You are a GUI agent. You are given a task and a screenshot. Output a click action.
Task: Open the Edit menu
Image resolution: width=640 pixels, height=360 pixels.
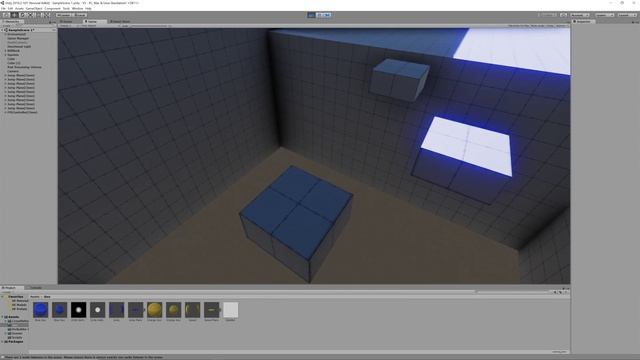10,8
